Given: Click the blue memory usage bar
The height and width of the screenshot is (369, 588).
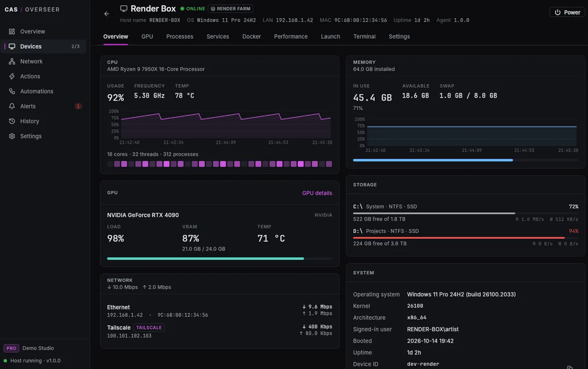Looking at the screenshot, I should [x=465, y=160].
